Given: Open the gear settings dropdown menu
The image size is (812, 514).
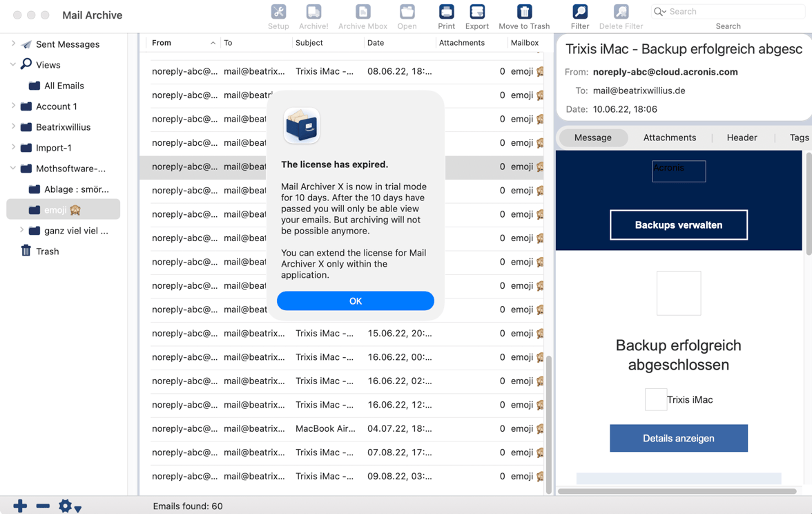Looking at the screenshot, I should [x=69, y=506].
